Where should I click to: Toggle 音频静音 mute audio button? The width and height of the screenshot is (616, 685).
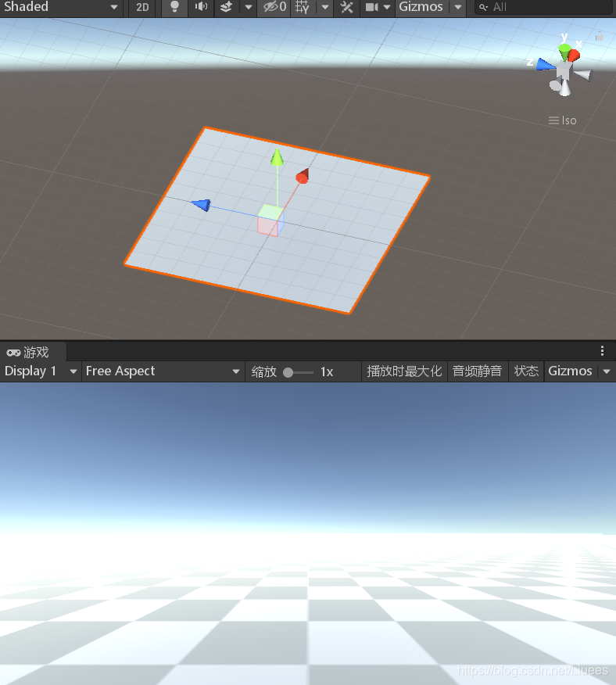point(477,371)
